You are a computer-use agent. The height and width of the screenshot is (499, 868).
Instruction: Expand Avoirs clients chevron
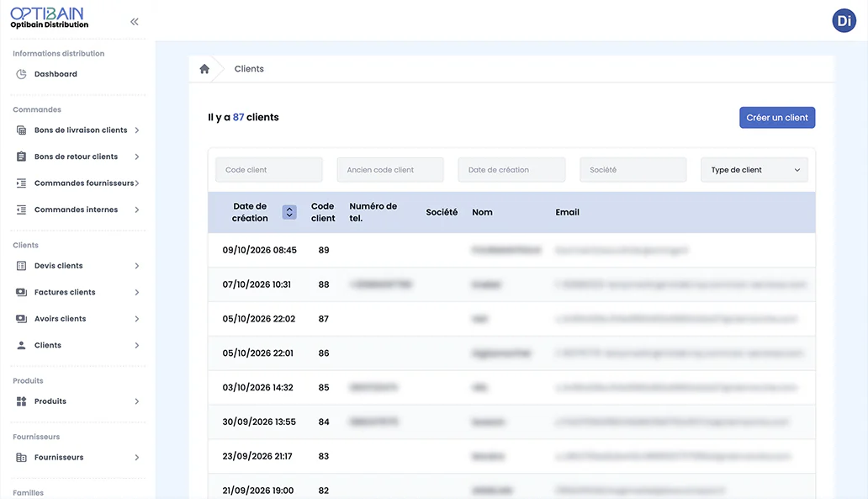(x=137, y=319)
